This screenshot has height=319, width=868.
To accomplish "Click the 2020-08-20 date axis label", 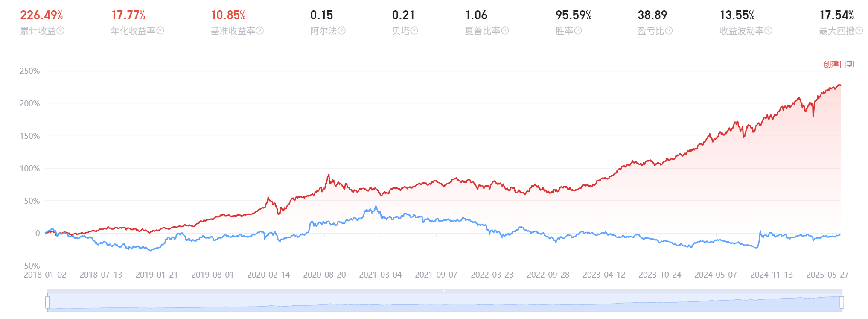I will click(x=324, y=275).
